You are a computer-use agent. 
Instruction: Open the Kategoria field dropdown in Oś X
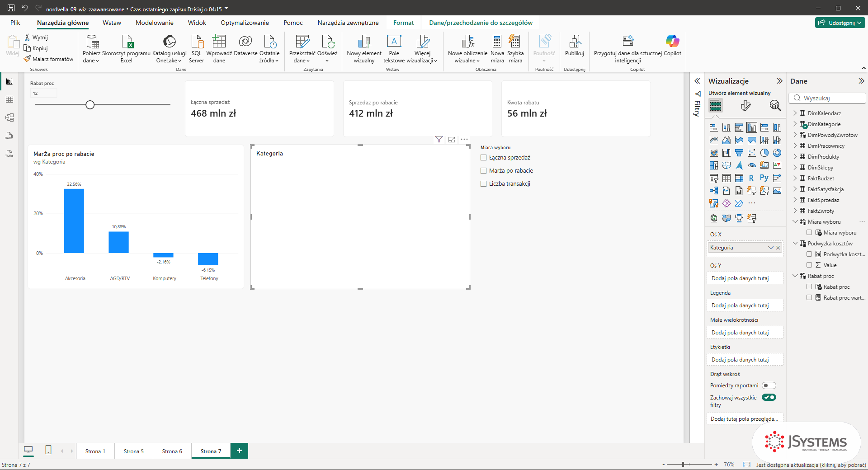click(771, 248)
